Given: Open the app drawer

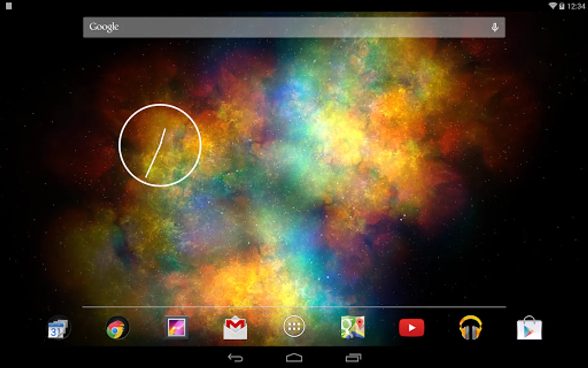Looking at the screenshot, I should (x=294, y=327).
